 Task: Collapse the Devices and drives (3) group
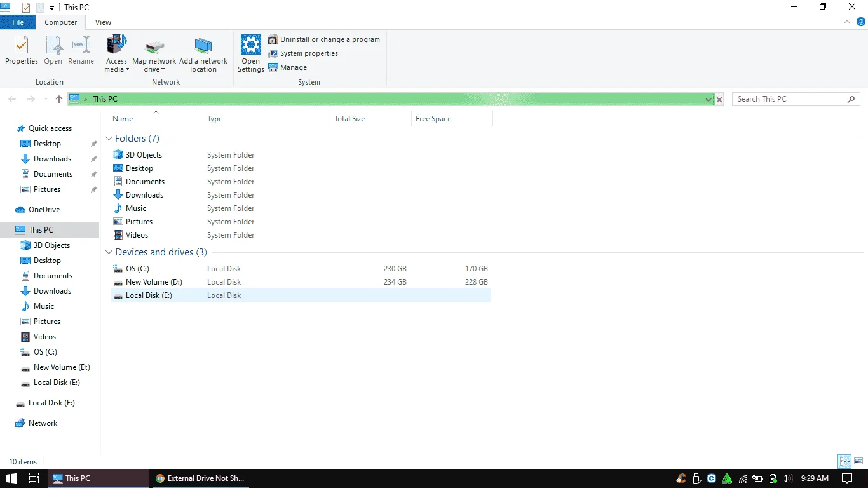click(x=109, y=252)
